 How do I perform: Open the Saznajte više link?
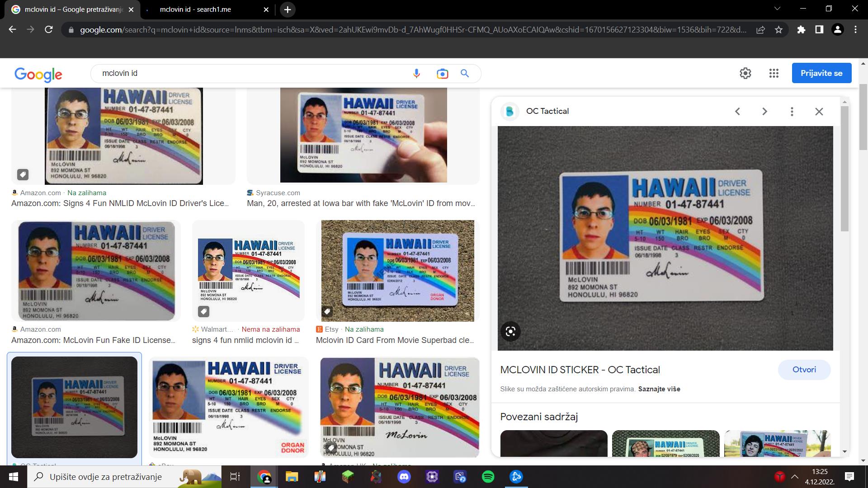[x=659, y=389]
